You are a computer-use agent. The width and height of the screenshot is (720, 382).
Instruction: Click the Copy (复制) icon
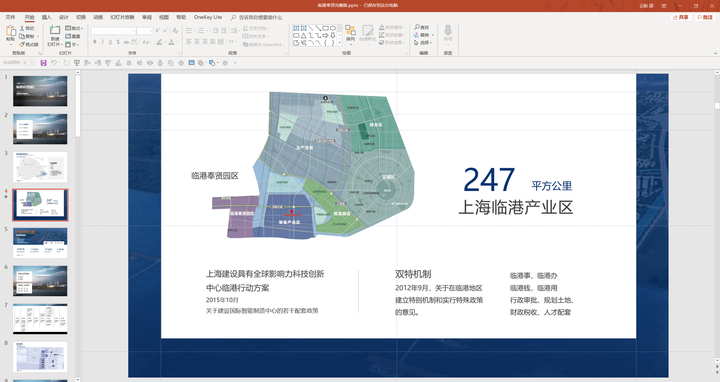pyautogui.click(x=22, y=36)
